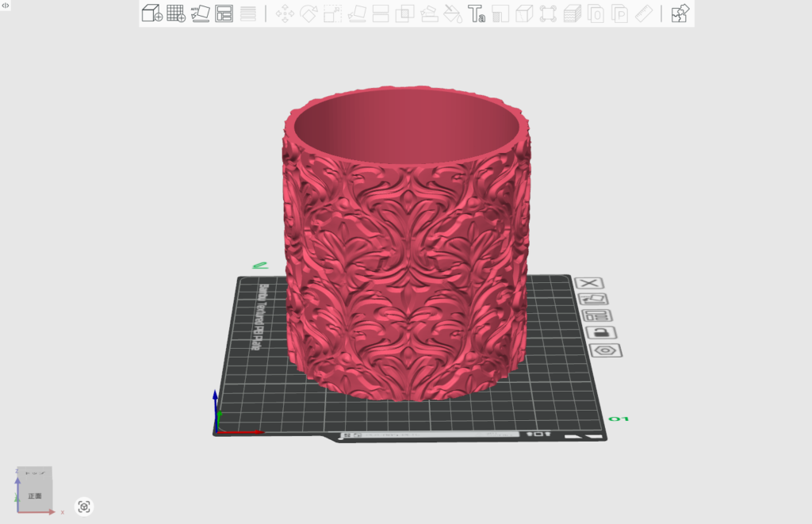Click the fit camera view round button
This screenshot has height=524, width=812.
(x=84, y=507)
